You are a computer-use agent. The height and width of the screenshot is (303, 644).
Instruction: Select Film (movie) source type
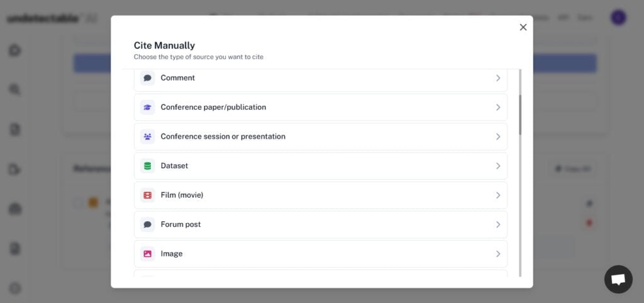pyautogui.click(x=182, y=195)
